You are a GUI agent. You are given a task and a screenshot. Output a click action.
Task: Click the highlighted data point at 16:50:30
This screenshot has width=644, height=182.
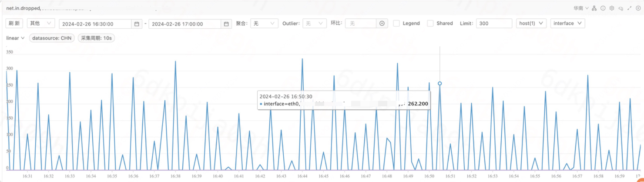coord(440,84)
